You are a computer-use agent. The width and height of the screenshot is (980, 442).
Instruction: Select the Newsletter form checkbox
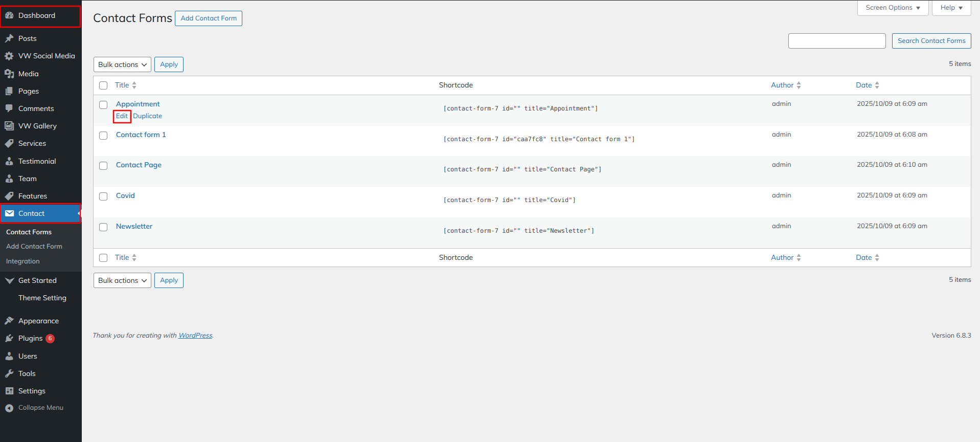(103, 227)
